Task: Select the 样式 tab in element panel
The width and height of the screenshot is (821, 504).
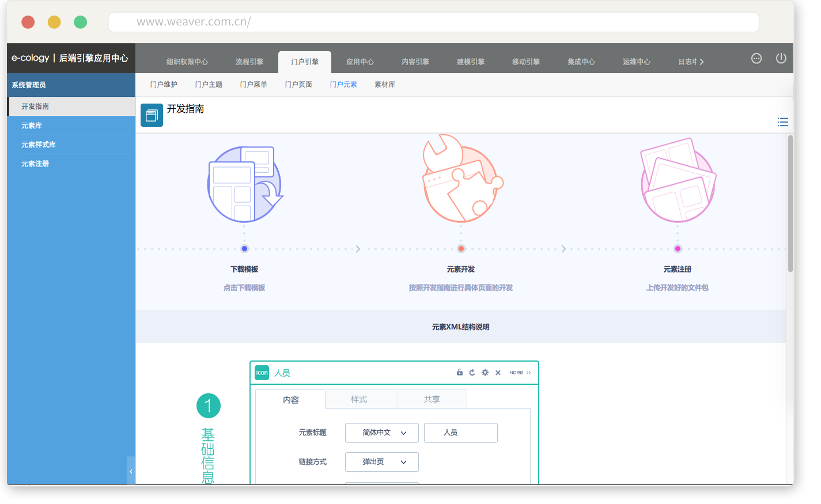Action: point(359,399)
